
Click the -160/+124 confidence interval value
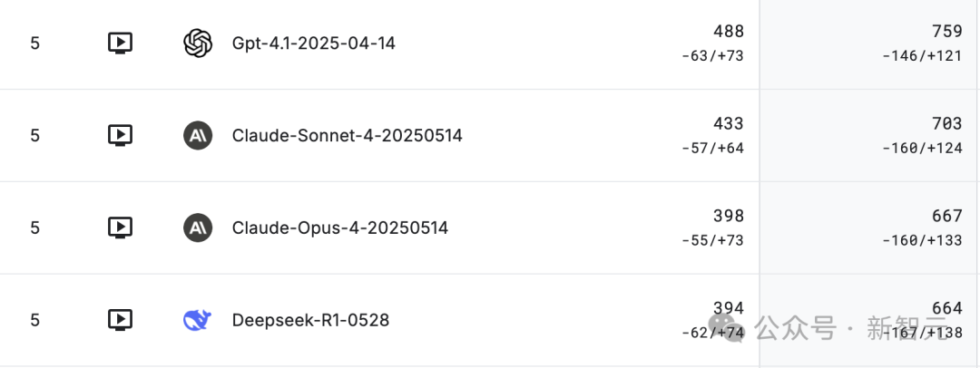tap(922, 149)
